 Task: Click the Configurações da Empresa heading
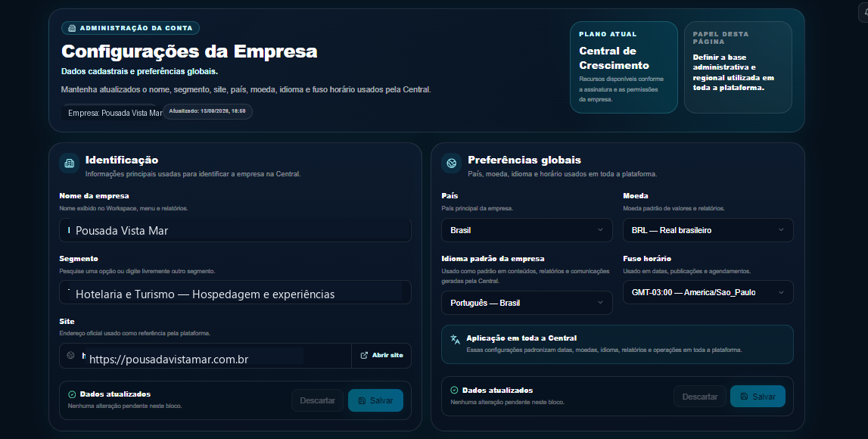coord(189,51)
